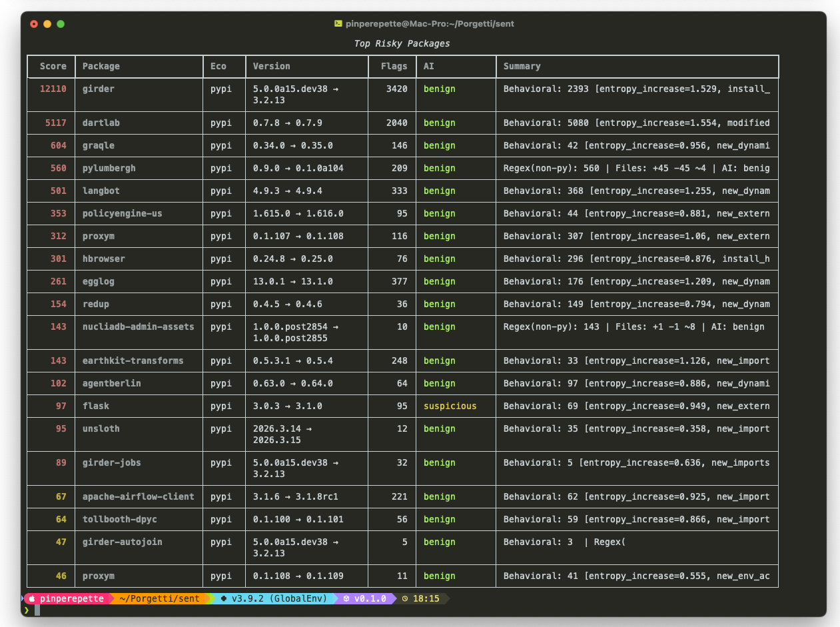The height and width of the screenshot is (627, 840).
Task: Click the terminal cursor at the prompt
Action: [38, 610]
